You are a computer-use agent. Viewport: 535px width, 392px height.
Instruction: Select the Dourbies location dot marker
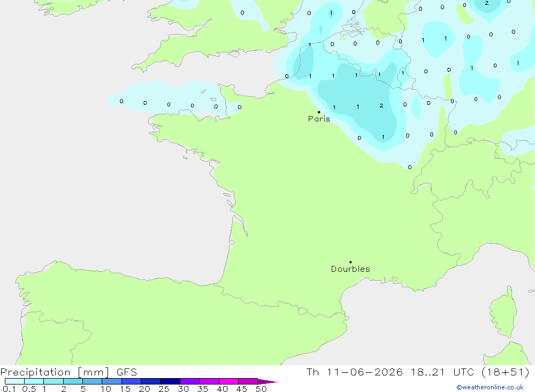pyautogui.click(x=350, y=262)
